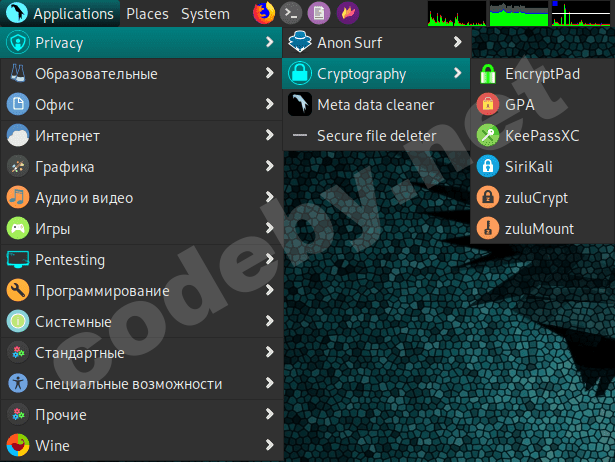Click the SiriKali blue lock icon

(488, 166)
